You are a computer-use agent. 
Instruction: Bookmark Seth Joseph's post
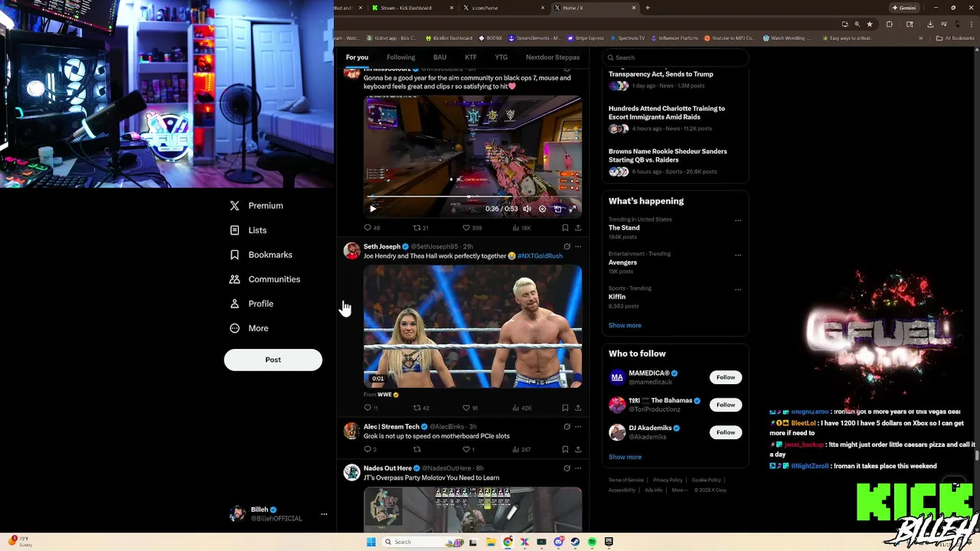[565, 408]
